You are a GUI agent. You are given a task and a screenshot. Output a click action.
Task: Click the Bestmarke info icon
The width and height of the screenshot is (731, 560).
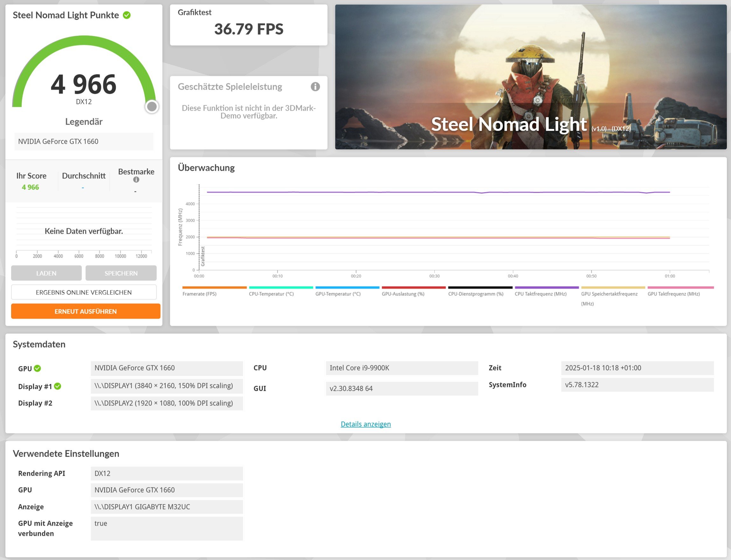(x=136, y=180)
